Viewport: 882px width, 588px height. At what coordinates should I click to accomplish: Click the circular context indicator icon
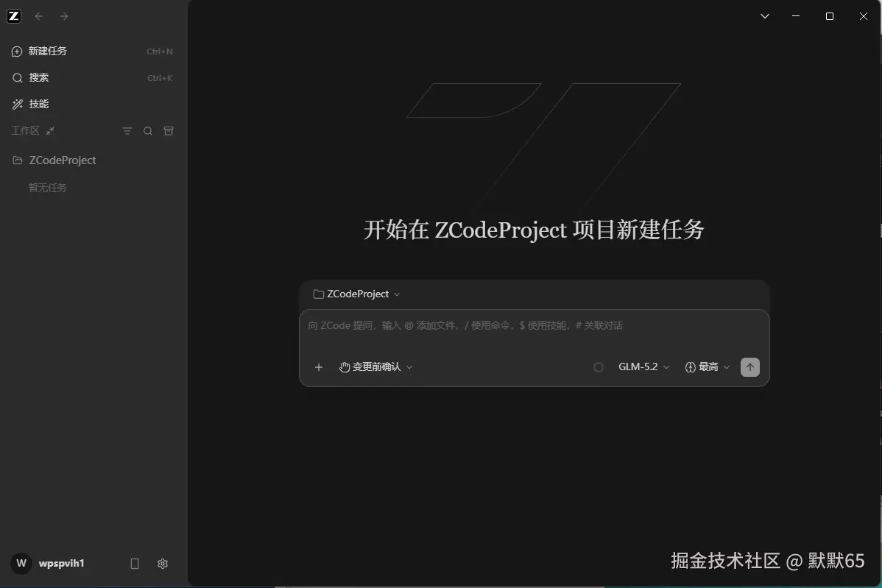(599, 367)
